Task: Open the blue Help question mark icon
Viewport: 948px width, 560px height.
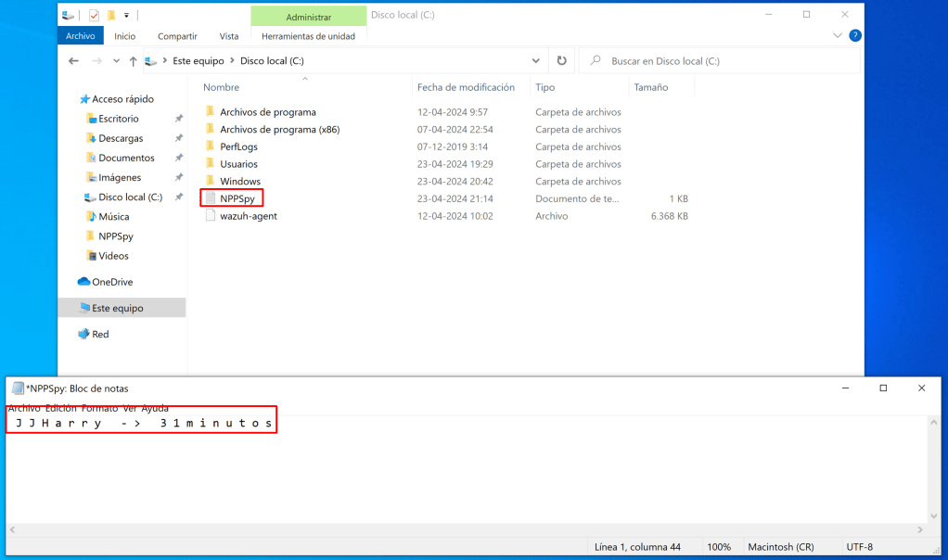Action: click(855, 35)
